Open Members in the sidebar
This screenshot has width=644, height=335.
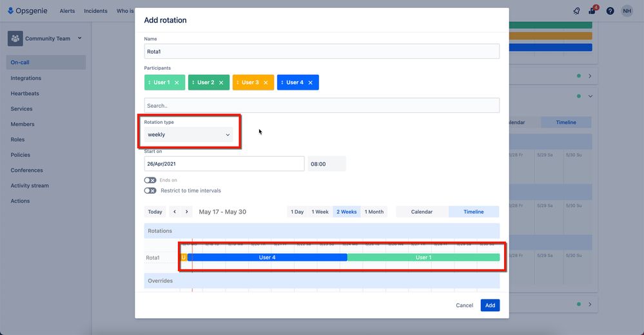[23, 124]
